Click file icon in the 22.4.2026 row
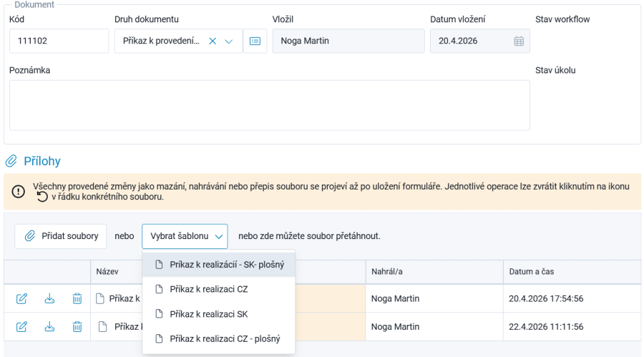 pyautogui.click(x=102, y=327)
